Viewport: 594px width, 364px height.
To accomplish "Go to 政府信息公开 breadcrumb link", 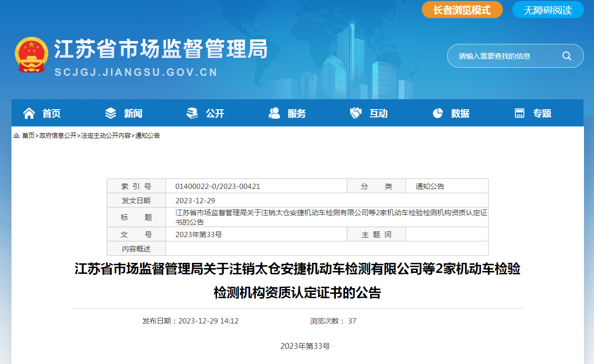I will click(x=58, y=135).
